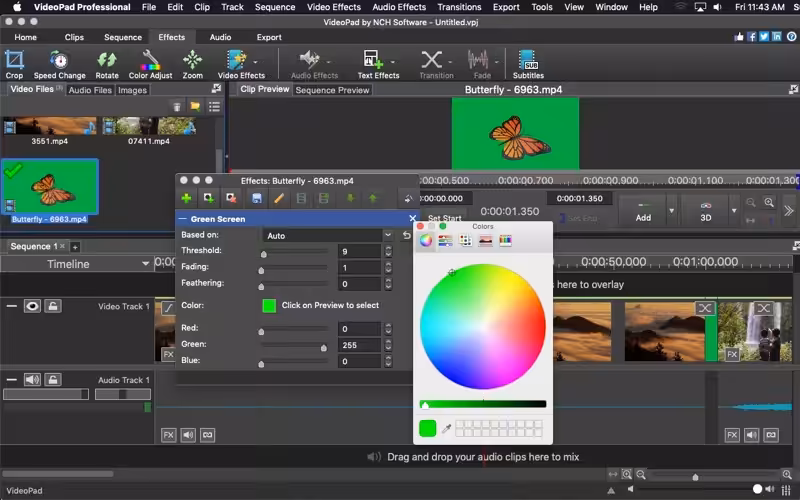
Task: Select the color sliders mode in Colors
Action: 445,240
